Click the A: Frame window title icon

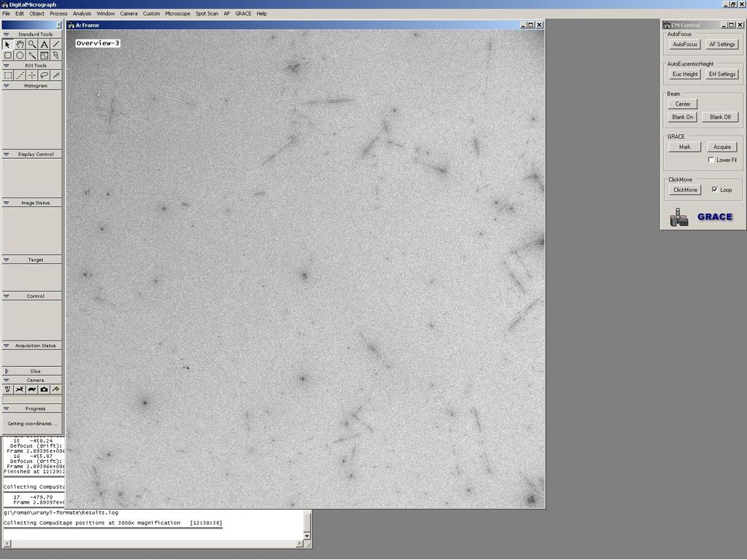(x=71, y=26)
